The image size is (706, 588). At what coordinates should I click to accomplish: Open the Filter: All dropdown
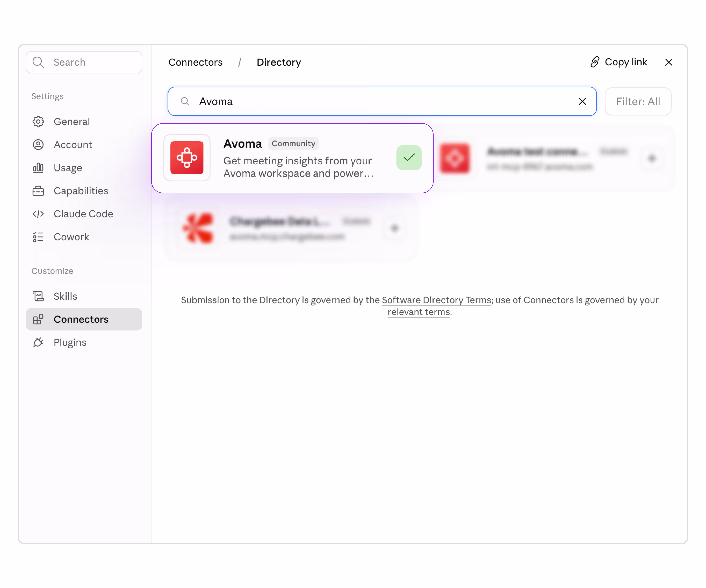638,102
